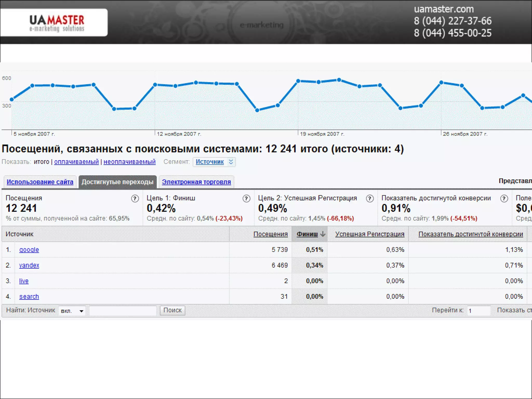Screen dimensions: 532x399
Task: Select the Достигнутые переходы tab
Action: [117, 182]
